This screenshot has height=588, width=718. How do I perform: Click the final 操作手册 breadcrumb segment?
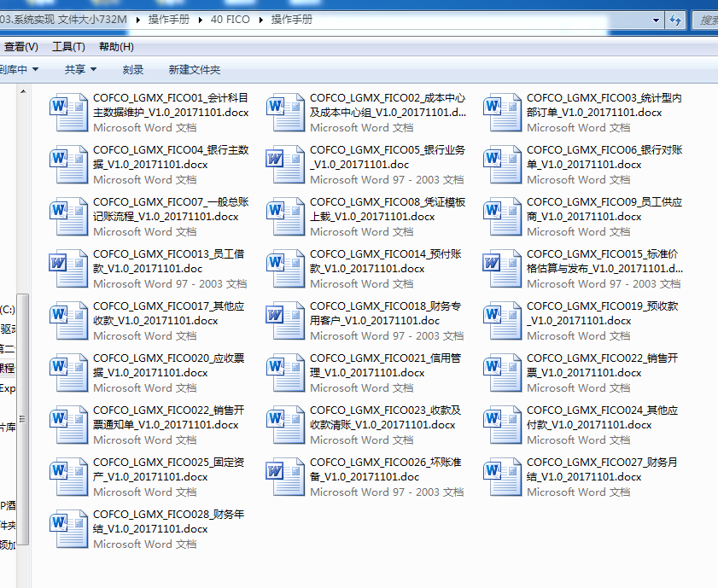coord(292,20)
